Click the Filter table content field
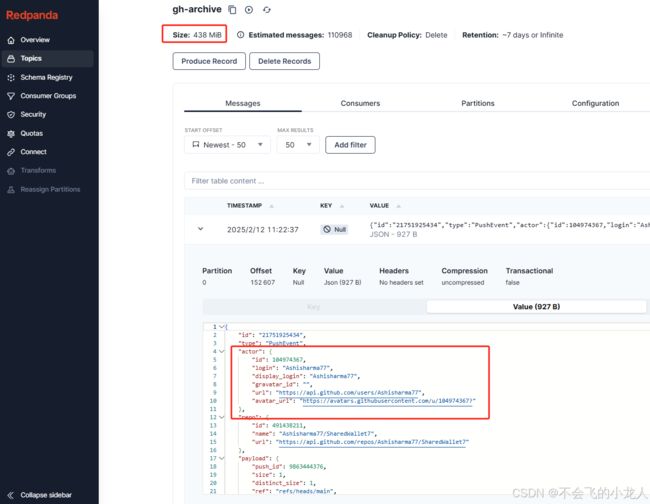The height and width of the screenshot is (504, 650). click(417, 181)
